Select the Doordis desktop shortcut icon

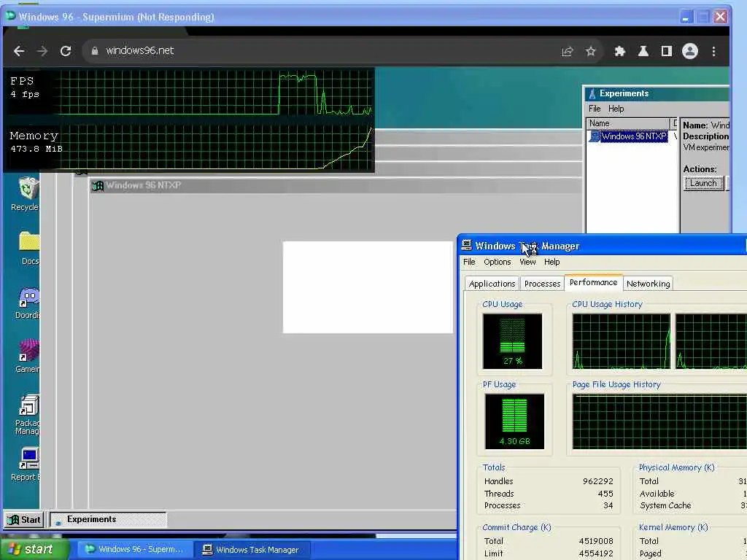tap(28, 303)
